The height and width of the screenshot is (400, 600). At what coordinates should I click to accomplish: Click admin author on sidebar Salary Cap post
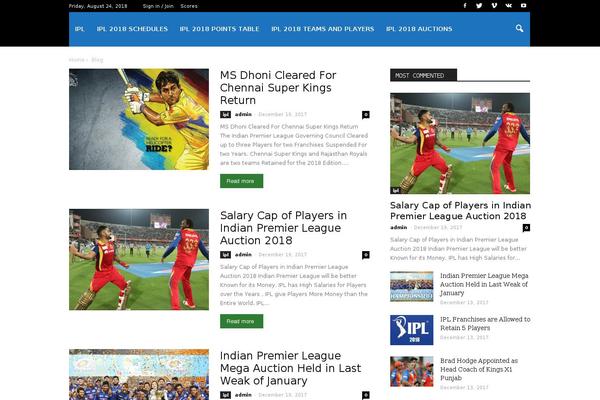point(399,227)
